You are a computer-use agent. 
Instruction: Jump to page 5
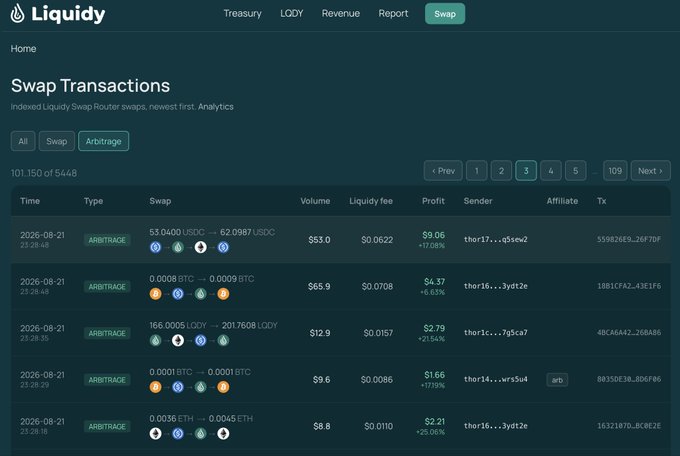coord(575,171)
